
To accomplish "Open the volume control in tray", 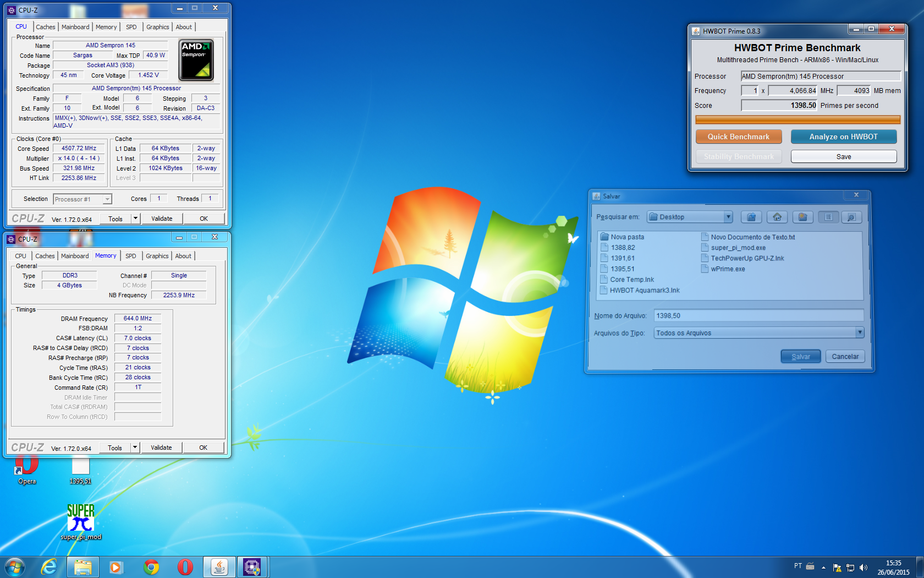I will click(x=863, y=568).
